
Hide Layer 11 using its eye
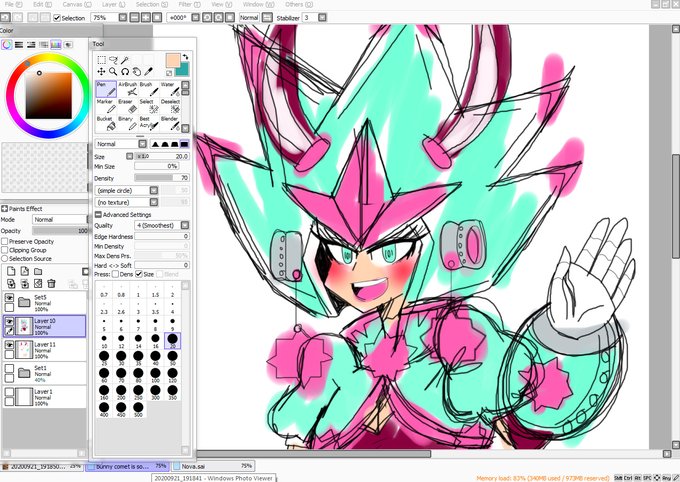[9, 345]
